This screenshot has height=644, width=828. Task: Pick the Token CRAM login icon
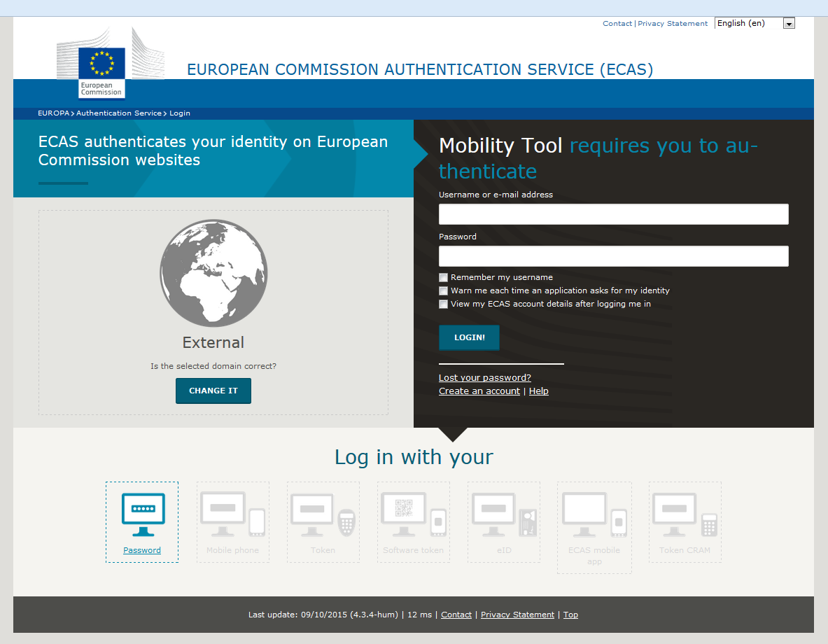[685, 514]
